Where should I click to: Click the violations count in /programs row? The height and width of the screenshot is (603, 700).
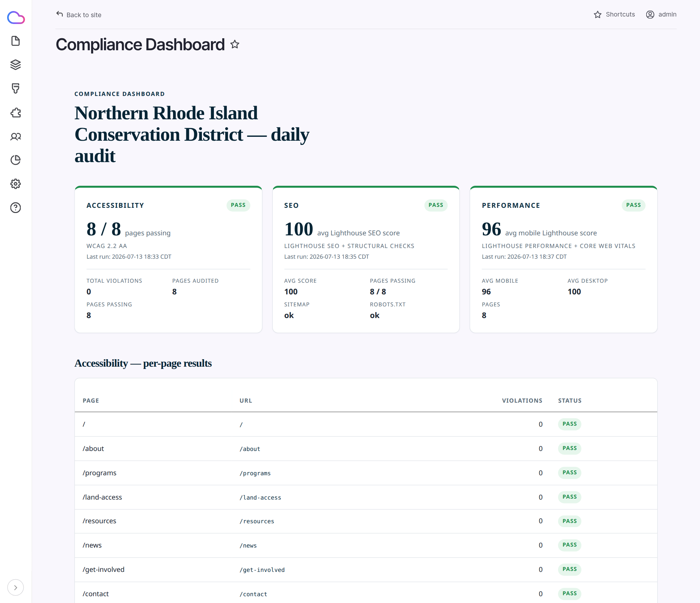pyautogui.click(x=541, y=473)
